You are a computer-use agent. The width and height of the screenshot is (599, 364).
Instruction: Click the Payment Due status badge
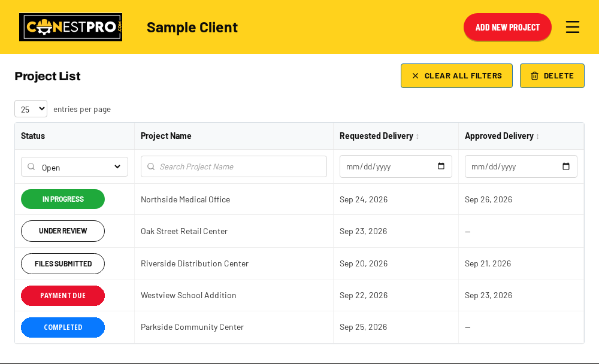tap(63, 296)
